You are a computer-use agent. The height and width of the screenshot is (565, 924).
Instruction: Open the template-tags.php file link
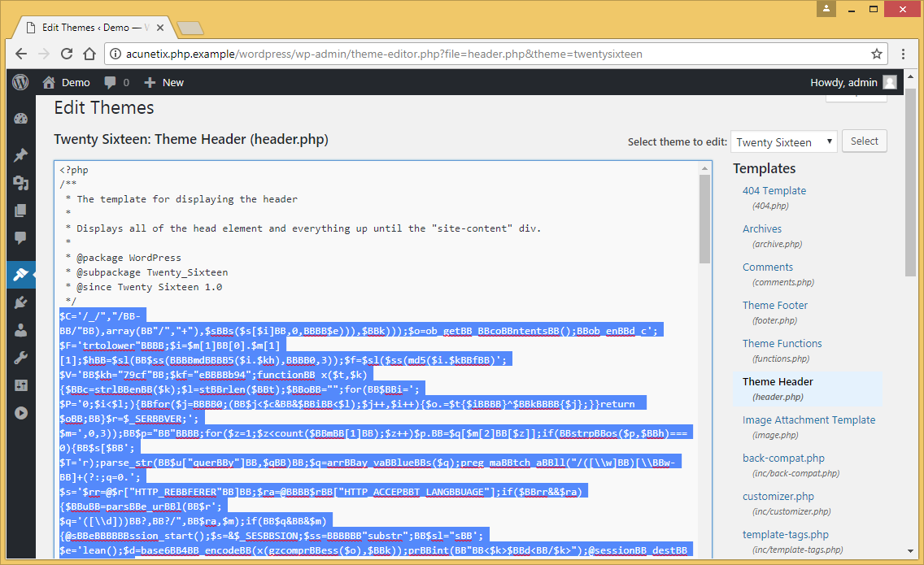coord(786,535)
